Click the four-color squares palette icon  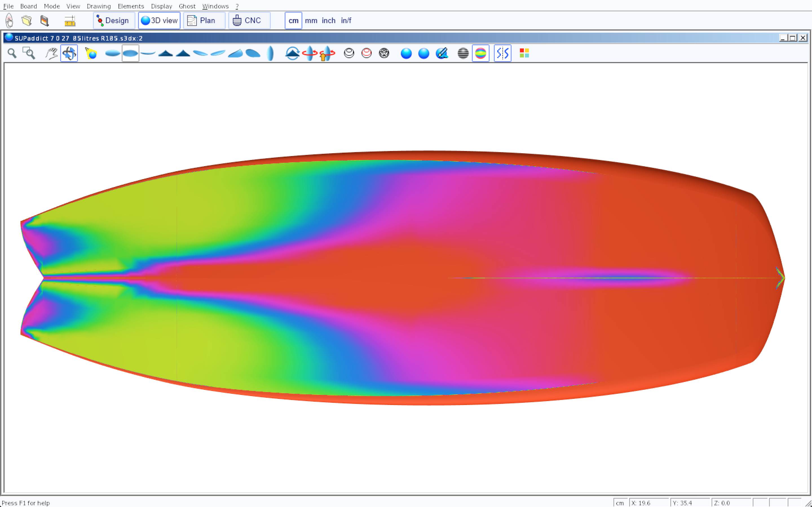coord(524,53)
